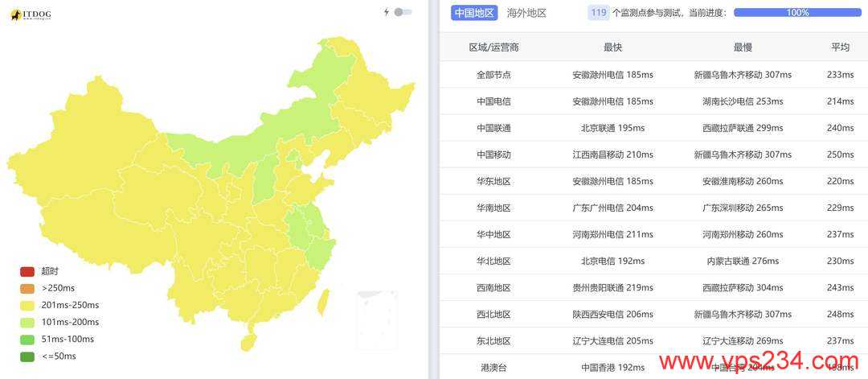Toggle the light green 101ms-200ms legend swatch
Image resolution: width=868 pixels, height=379 pixels.
[27, 323]
